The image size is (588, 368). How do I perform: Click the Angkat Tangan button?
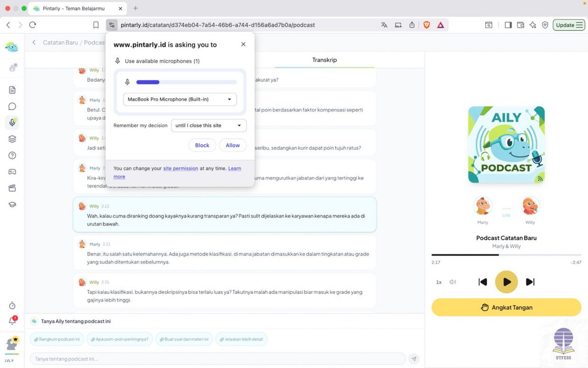[506, 308]
